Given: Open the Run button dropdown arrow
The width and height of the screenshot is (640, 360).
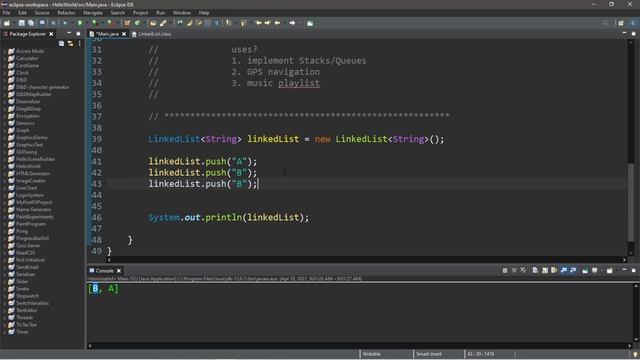Looking at the screenshot, I should (x=86, y=23).
